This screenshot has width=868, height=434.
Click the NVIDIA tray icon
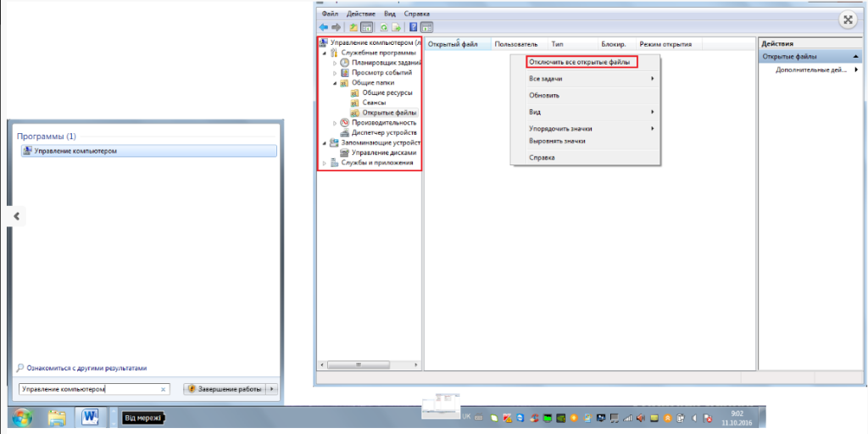561,417
